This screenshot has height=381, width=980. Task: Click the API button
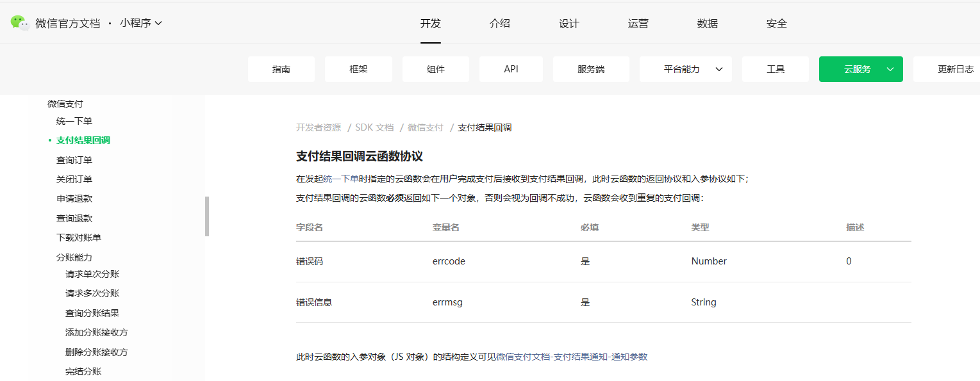[x=511, y=69]
